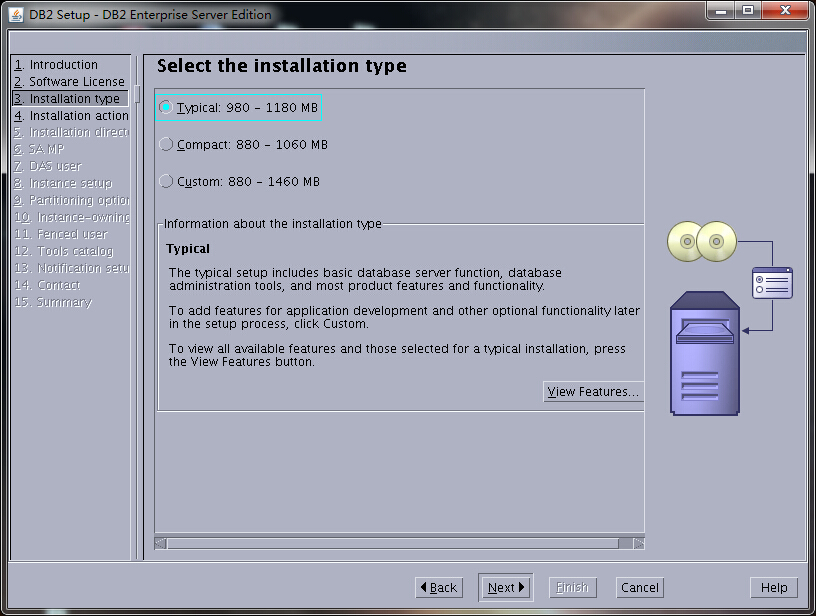The width and height of the screenshot is (816, 616).
Task: Click the installation CD discs icon
Action: tap(702, 241)
